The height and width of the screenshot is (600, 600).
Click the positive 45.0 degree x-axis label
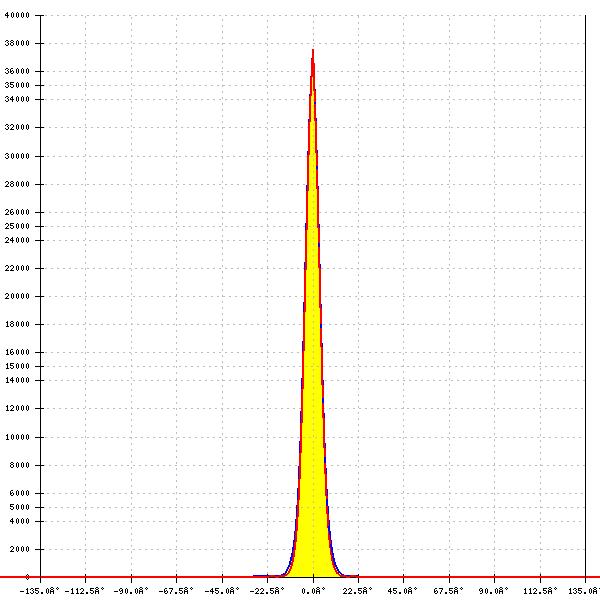[403, 591]
